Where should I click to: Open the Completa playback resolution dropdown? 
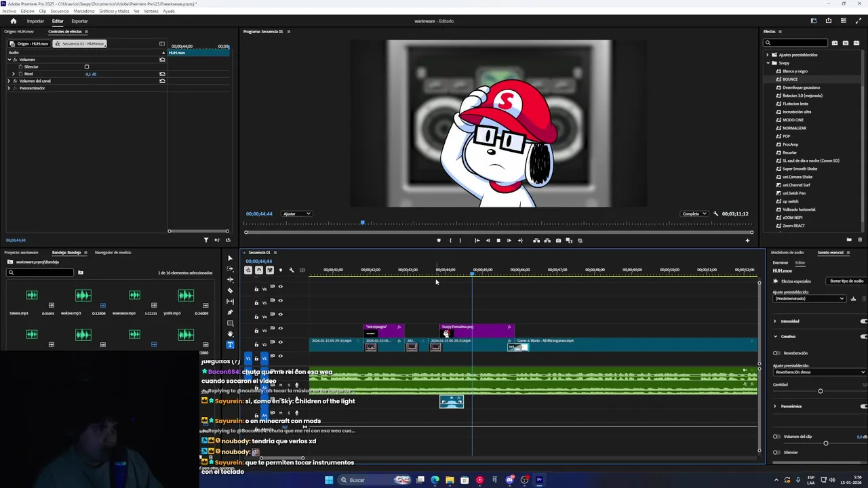[x=694, y=214]
